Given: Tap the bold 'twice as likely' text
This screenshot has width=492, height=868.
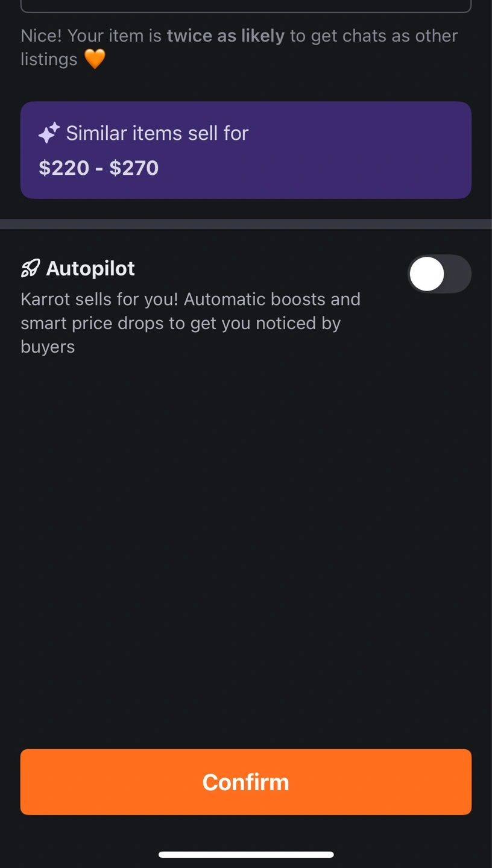Looking at the screenshot, I should [x=225, y=36].
